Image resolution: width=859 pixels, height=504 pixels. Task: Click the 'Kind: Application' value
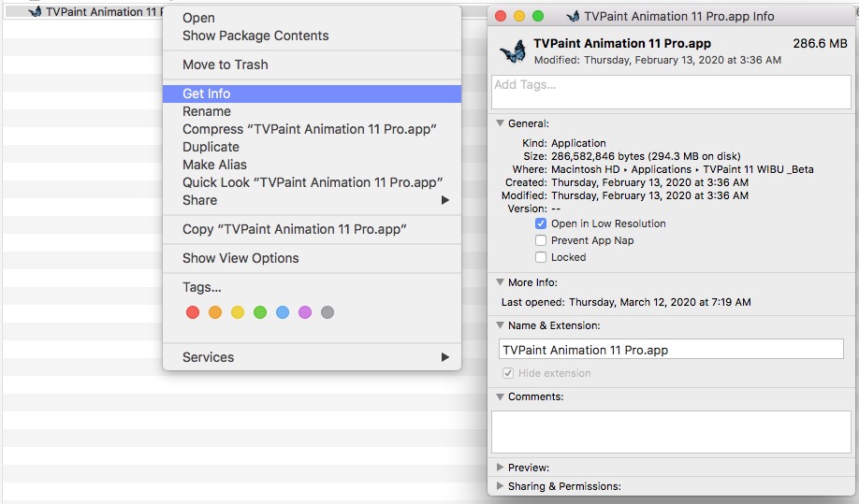(578, 143)
